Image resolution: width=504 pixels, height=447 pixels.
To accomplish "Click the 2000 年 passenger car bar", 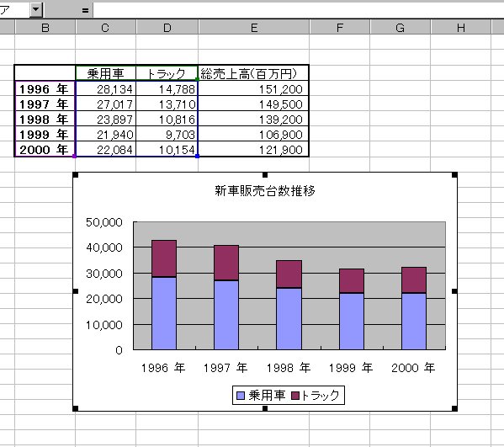I will [414, 322].
